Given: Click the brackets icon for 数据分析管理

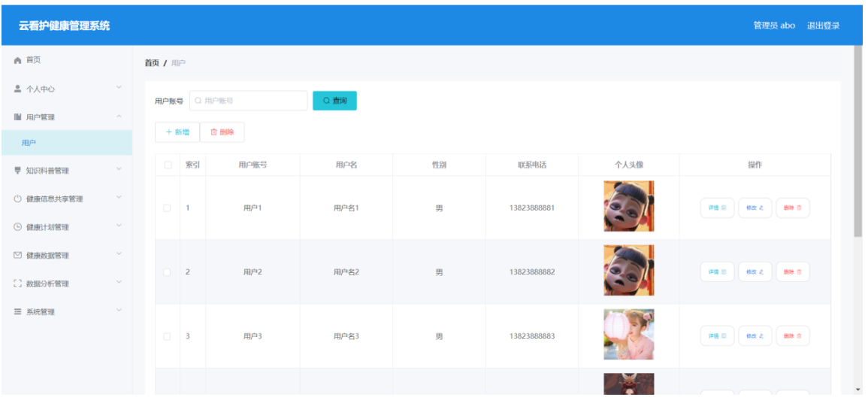Looking at the screenshot, I should tap(18, 283).
